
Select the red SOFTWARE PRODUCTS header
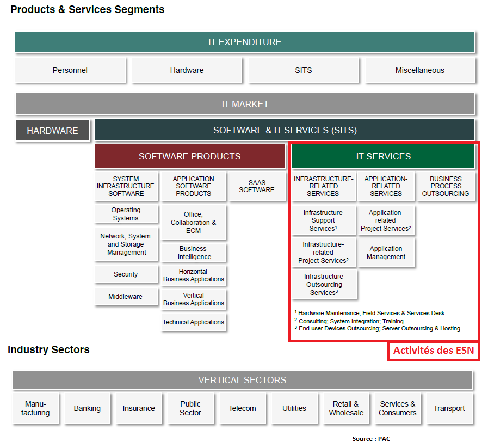pyautogui.click(x=190, y=156)
